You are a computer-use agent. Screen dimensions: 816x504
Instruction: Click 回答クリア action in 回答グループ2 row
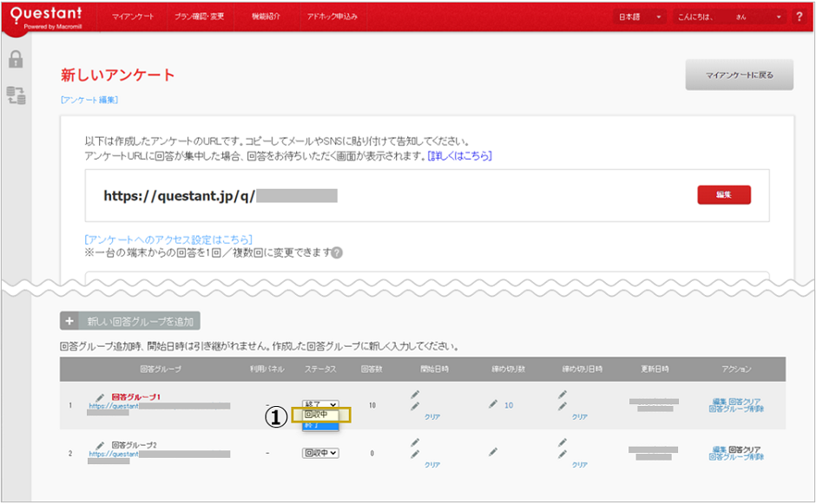tap(745, 449)
